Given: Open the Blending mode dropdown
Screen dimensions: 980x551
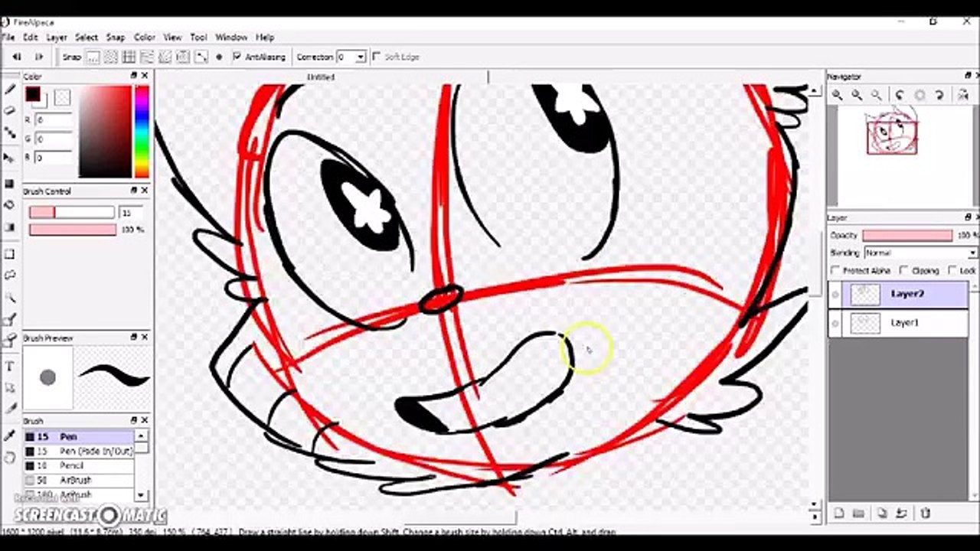Looking at the screenshot, I should click(921, 253).
